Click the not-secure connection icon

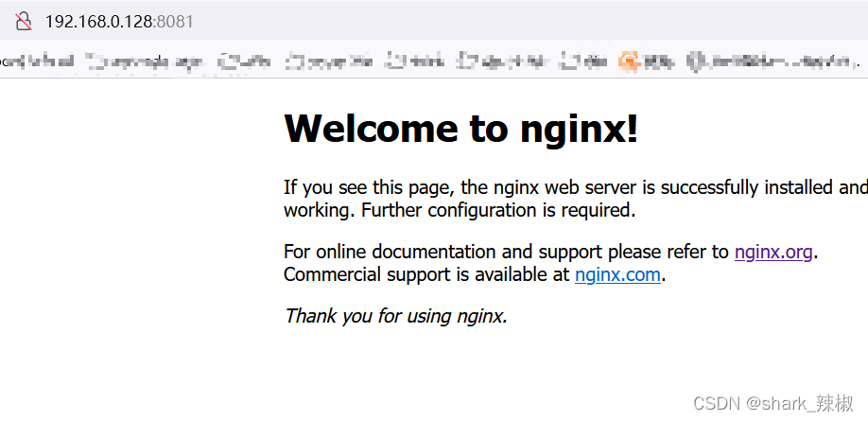coord(24,21)
